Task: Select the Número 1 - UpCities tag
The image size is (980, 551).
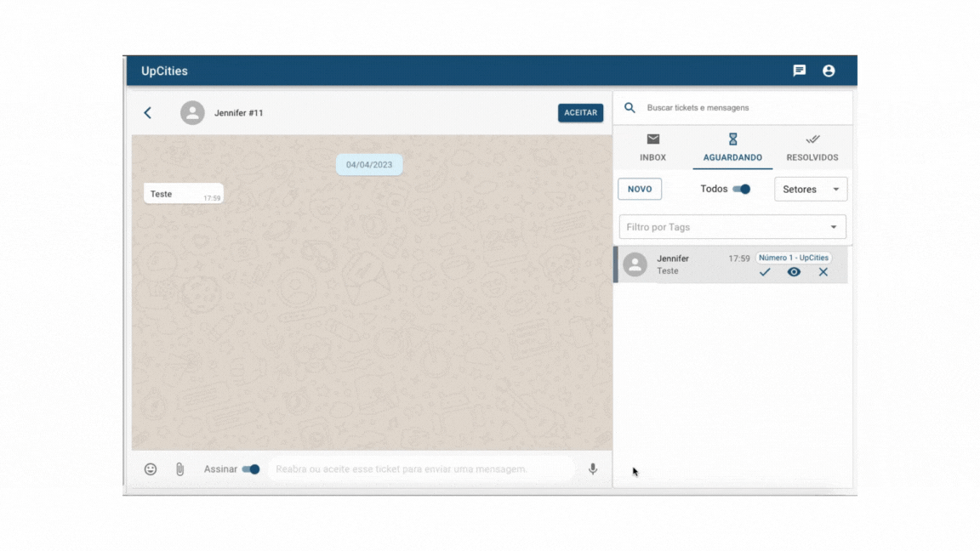Action: coord(793,258)
